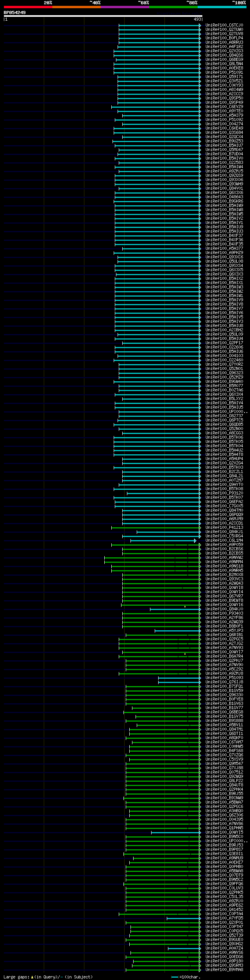250x980 pixels.
Task: Open hit UniRef100_A7YFD5
Action: point(224,918)
